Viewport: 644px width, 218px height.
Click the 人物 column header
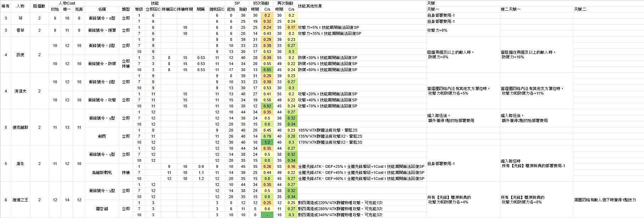pyautogui.click(x=20, y=6)
